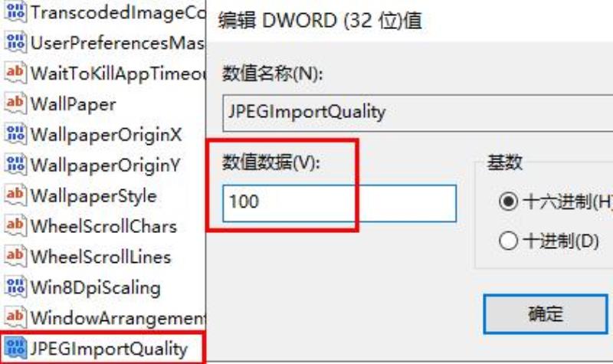The image size is (613, 364).
Task: Click the WallpaperStyle string icon
Action: 15,195
